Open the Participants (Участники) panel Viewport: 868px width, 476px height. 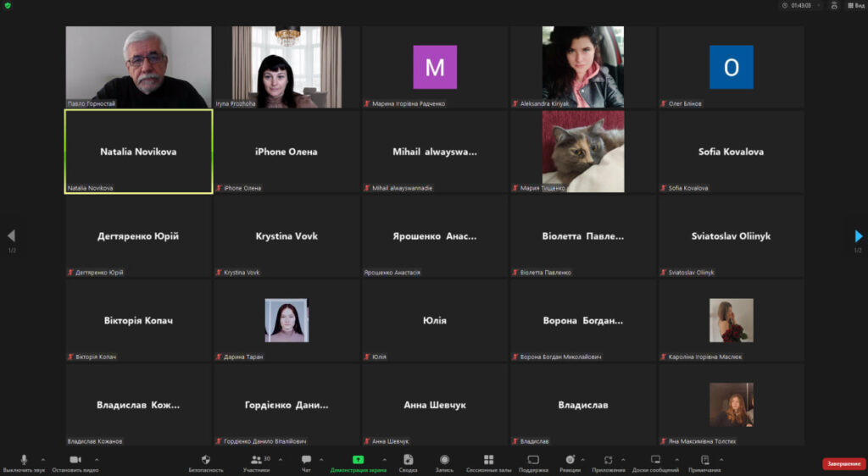pyautogui.click(x=256, y=460)
